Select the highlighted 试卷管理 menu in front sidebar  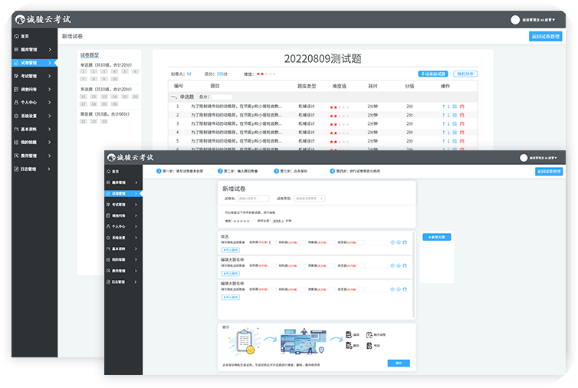tap(123, 193)
